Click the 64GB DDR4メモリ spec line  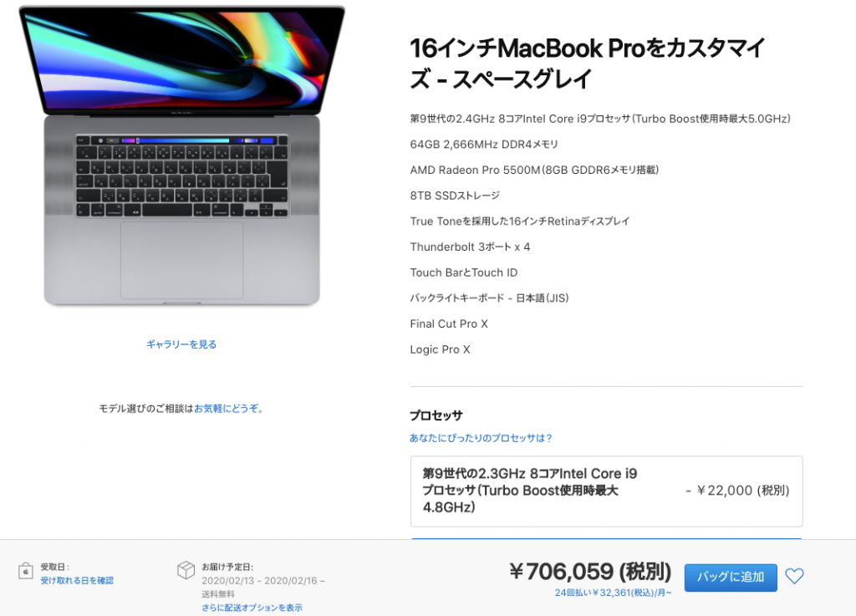coord(484,144)
